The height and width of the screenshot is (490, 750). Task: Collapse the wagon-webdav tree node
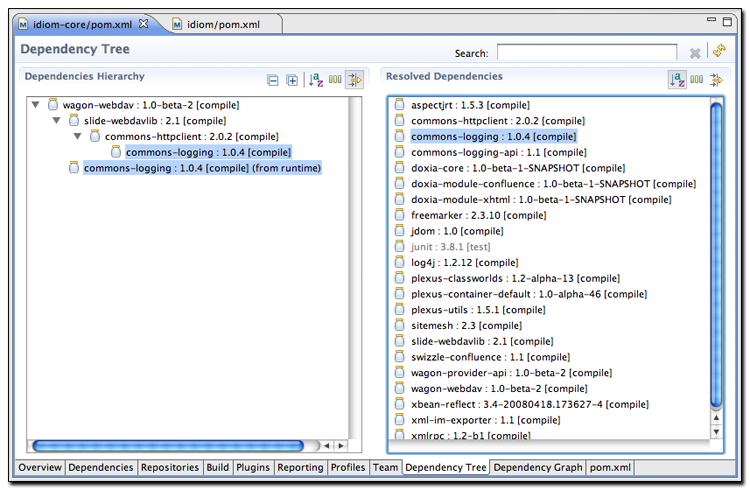[x=36, y=104]
